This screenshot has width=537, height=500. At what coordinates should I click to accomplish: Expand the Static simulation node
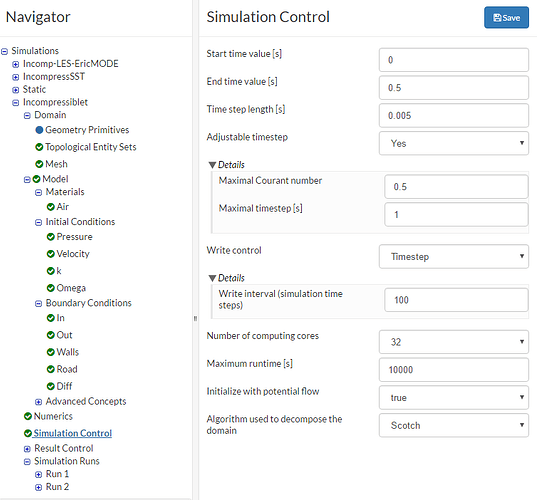pos(15,90)
